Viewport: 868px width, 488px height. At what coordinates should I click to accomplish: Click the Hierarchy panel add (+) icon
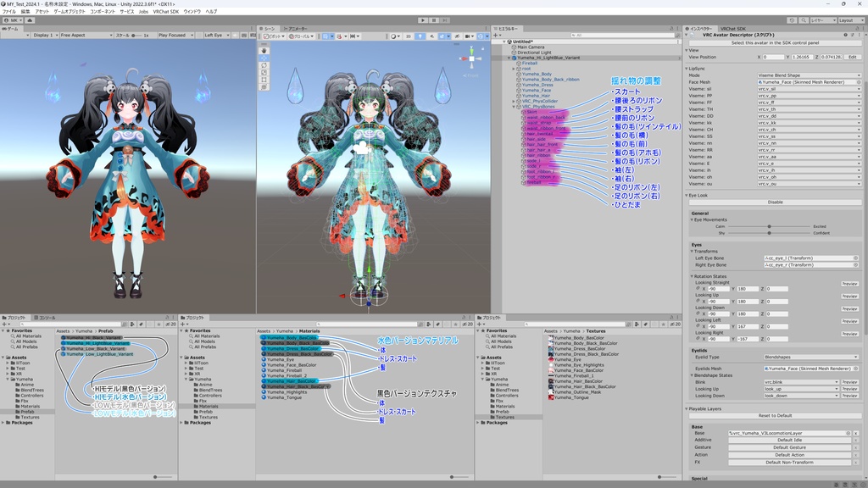click(x=495, y=35)
